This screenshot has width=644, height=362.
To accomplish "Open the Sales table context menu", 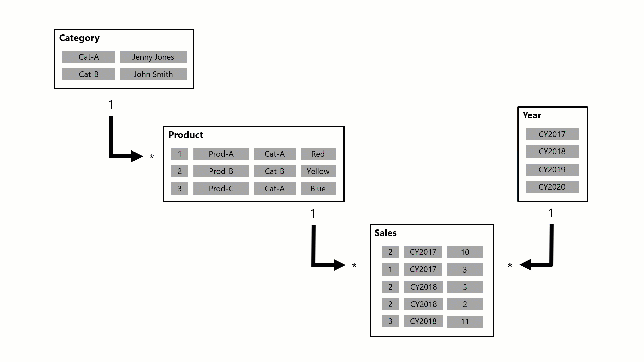I will [x=384, y=233].
